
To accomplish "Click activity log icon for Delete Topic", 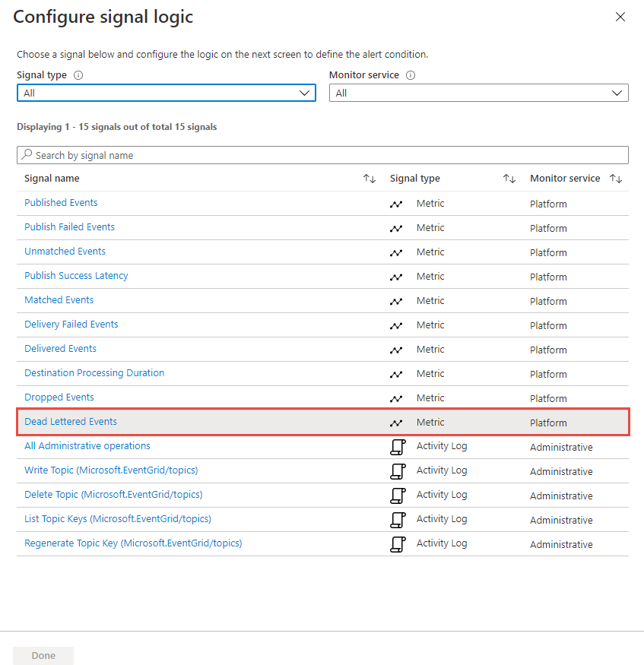I will point(397,496).
